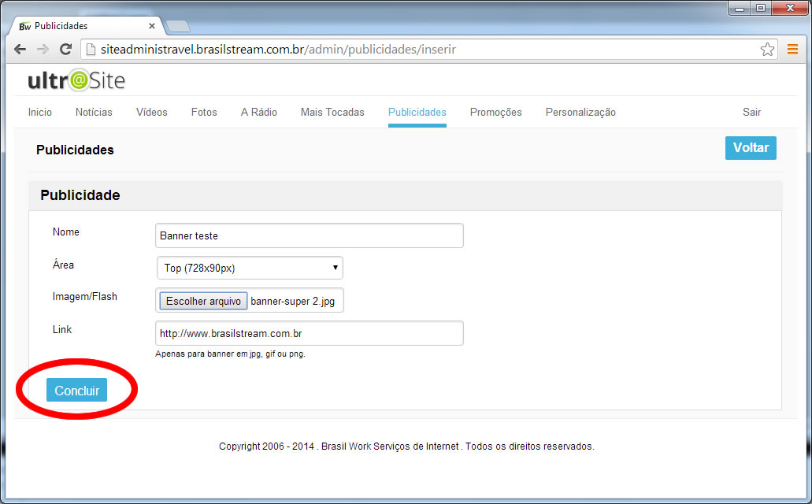This screenshot has width=812, height=504.
Task: Open Chrome's hamburger menu
Action: point(792,49)
